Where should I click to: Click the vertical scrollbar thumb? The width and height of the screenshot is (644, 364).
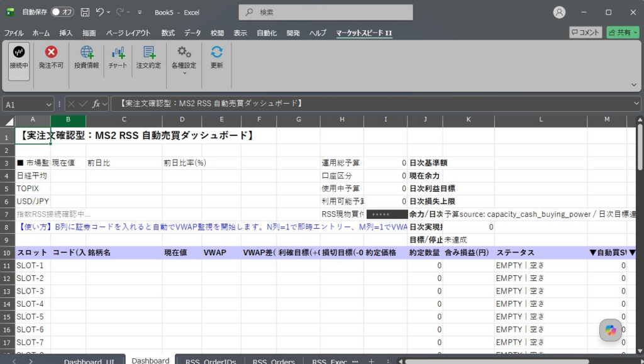[x=640, y=147]
